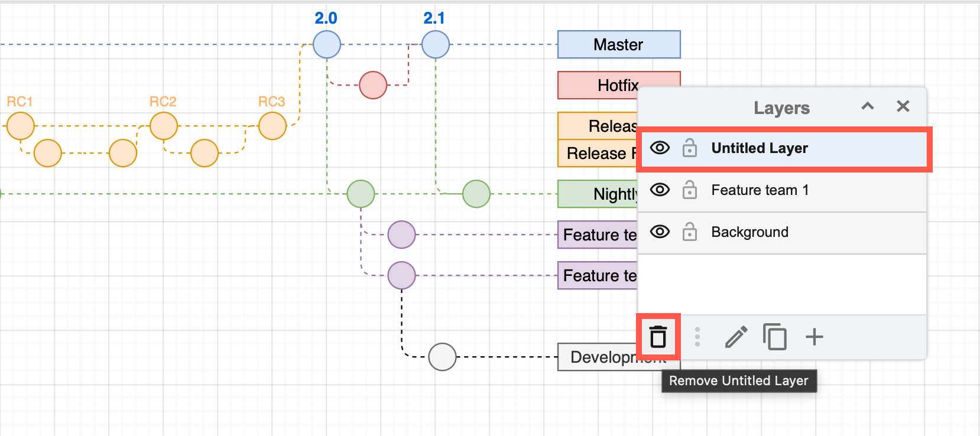Click the Master branch label box
The height and width of the screenshot is (436, 980).
pyautogui.click(x=618, y=45)
